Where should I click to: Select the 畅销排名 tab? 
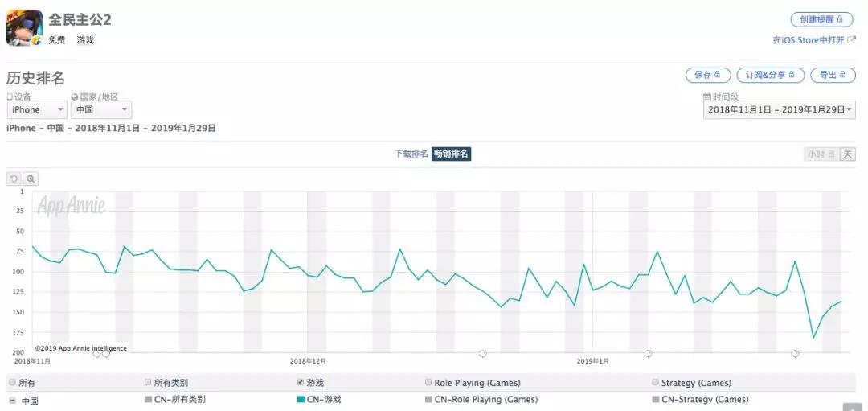click(451, 154)
